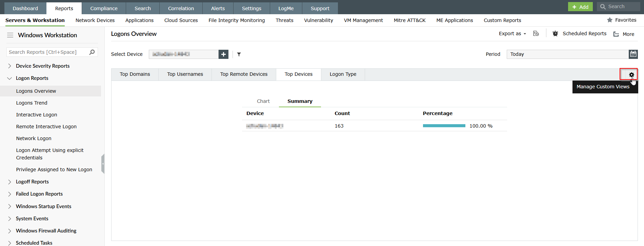The width and height of the screenshot is (644, 246).
Task: Expand Failed Logon Reports section
Action: click(x=9, y=194)
